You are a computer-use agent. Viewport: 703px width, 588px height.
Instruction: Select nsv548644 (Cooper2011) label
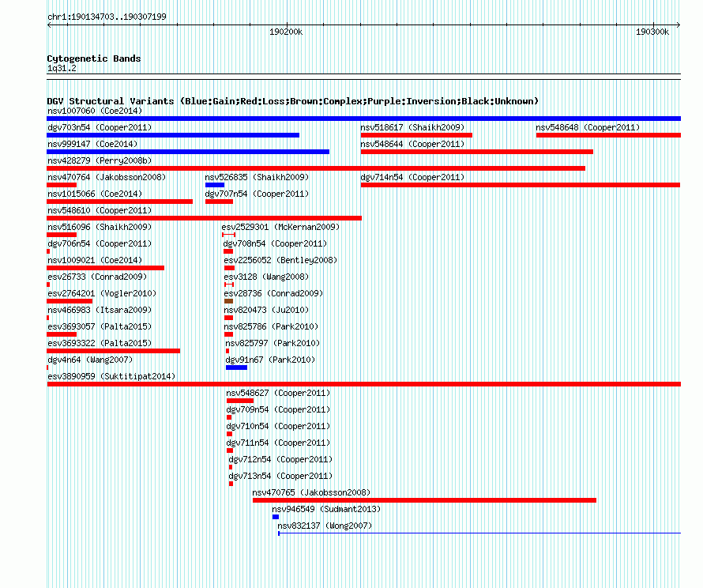pyautogui.click(x=412, y=144)
